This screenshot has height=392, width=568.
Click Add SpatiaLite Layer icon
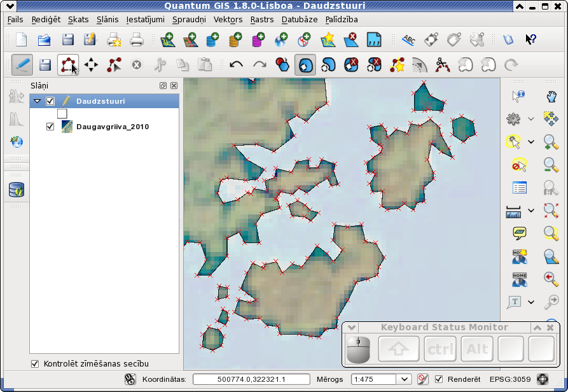click(x=235, y=39)
